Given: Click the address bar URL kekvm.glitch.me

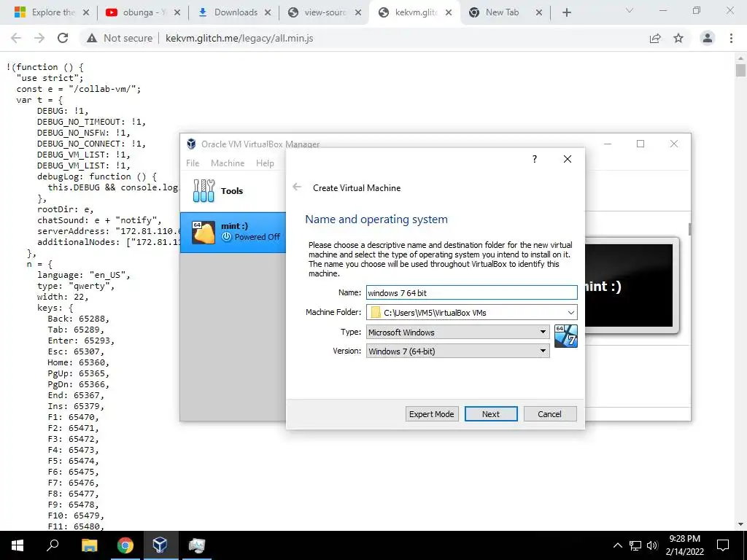Looking at the screenshot, I should [x=239, y=38].
